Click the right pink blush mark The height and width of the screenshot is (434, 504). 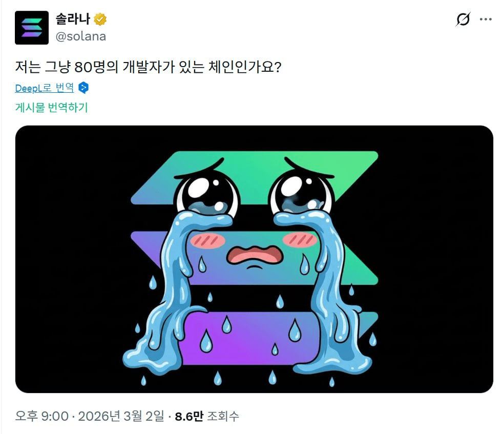point(300,239)
